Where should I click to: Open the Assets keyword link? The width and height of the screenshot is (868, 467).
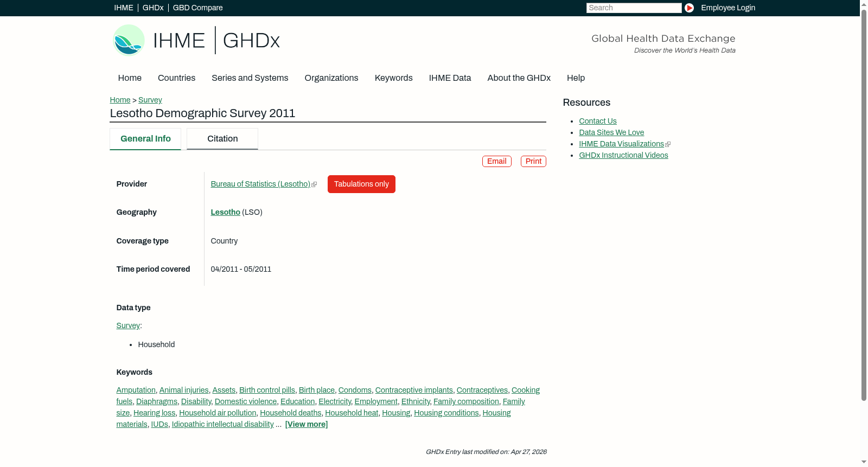click(x=224, y=390)
